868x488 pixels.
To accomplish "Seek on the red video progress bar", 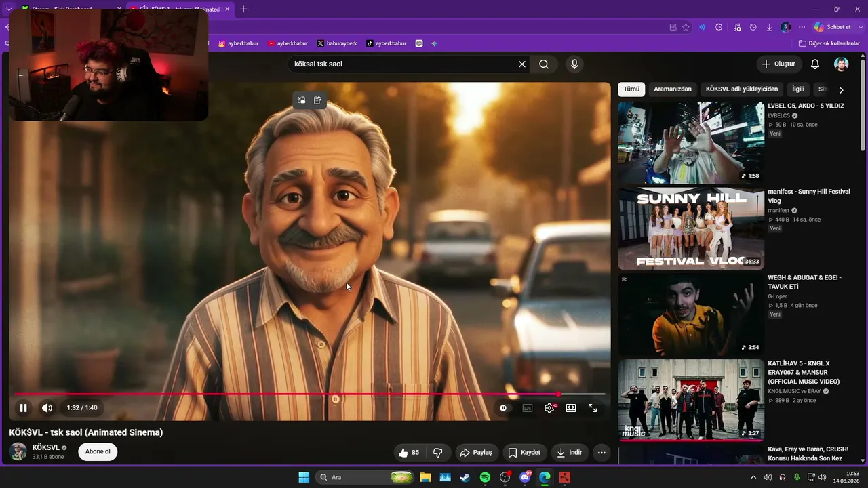I will (310, 394).
